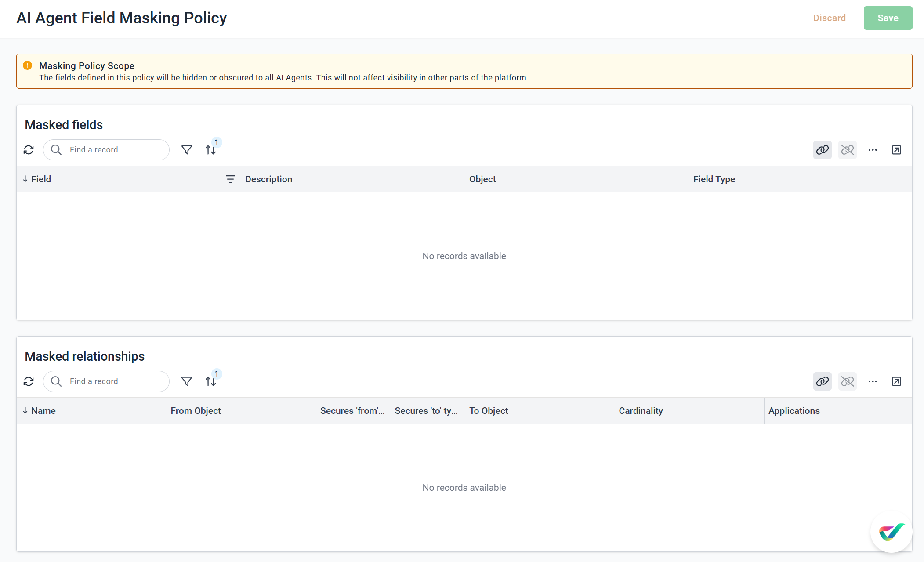The image size is (924, 562).
Task: Open filter for Masked relationships
Action: tap(187, 381)
